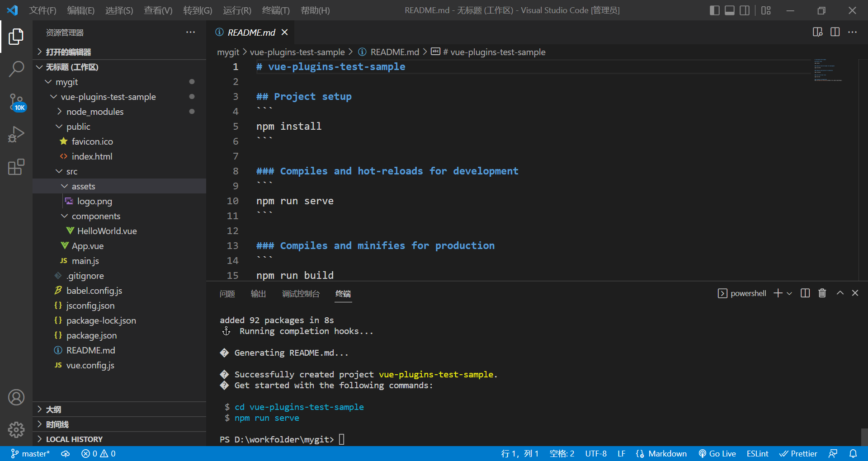Switch to the 输出 panel tab

coord(258,293)
